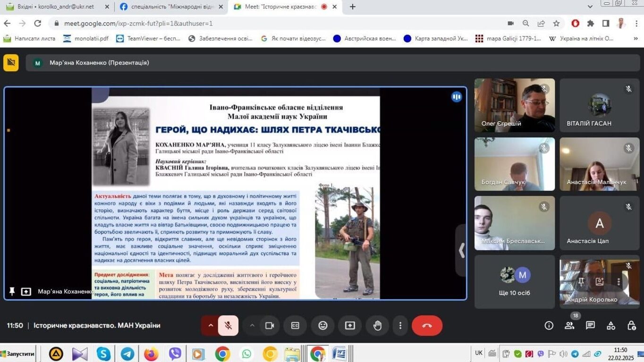Click the Олег Єгрешій video tile
Image resolution: width=644 pixels, height=362 pixels.
point(515,105)
